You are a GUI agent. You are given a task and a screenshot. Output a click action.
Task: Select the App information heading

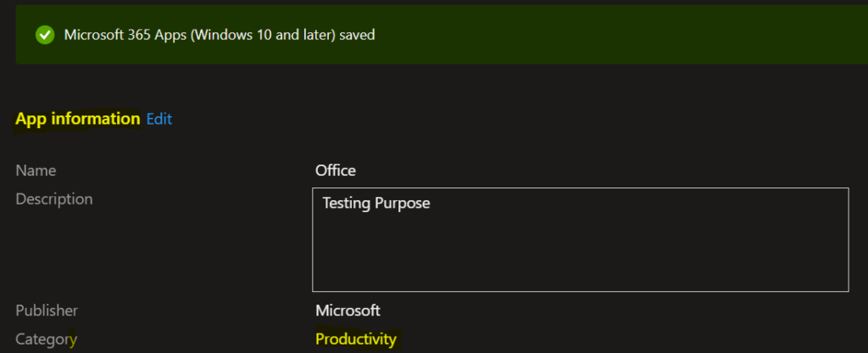coord(77,119)
